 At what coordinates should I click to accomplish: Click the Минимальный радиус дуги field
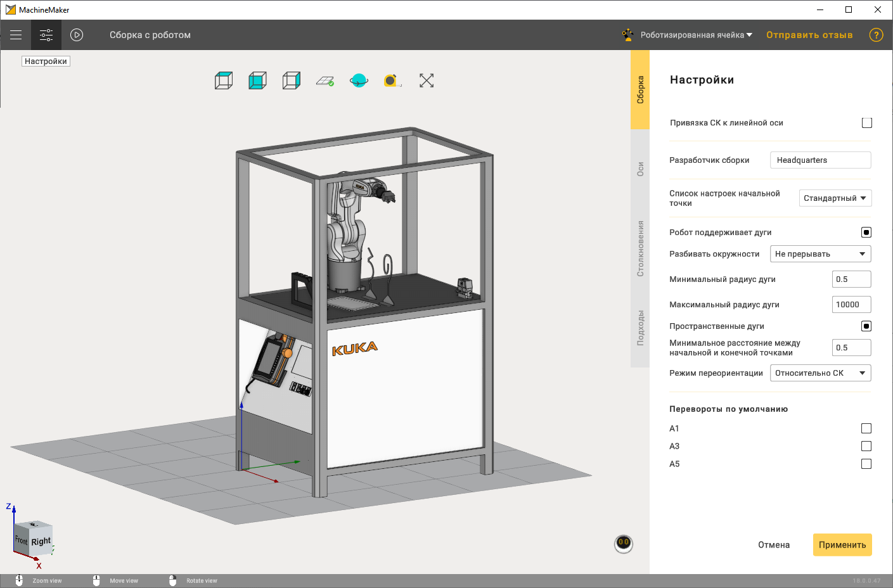(852, 279)
